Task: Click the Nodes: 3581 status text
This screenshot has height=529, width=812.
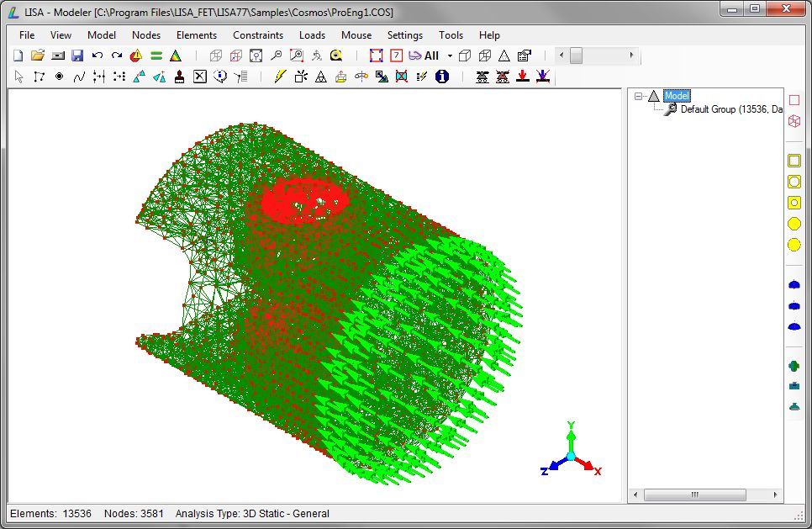Action: click(134, 514)
